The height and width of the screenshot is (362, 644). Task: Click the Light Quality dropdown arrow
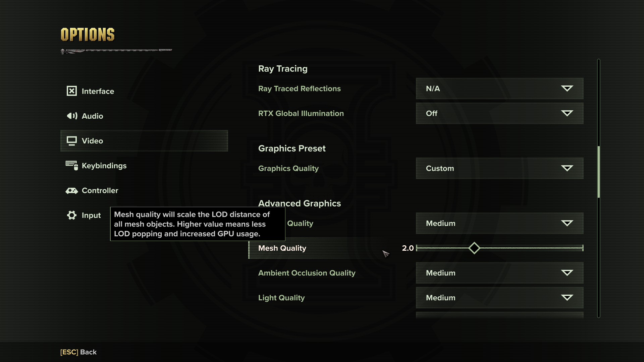click(x=567, y=298)
